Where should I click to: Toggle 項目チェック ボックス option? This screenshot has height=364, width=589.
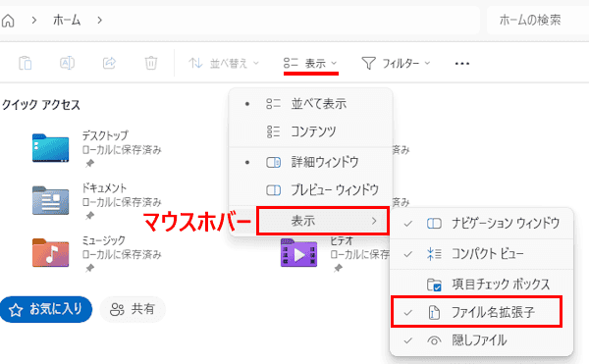482,285
